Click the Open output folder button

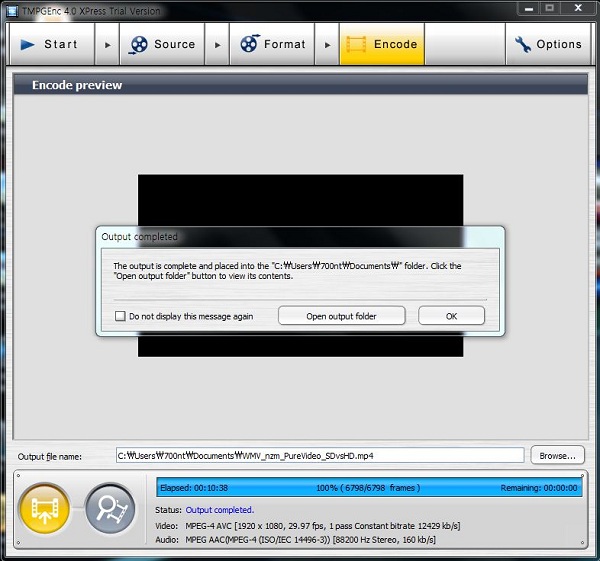click(x=341, y=316)
